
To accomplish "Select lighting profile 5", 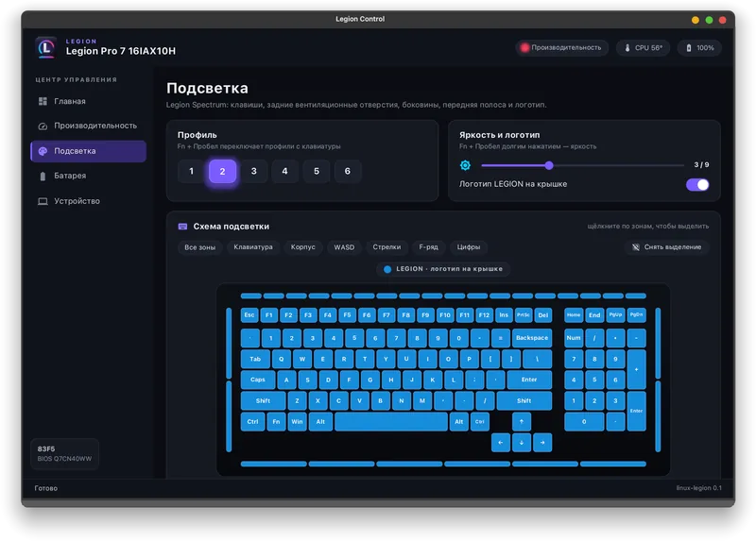I will coord(317,171).
